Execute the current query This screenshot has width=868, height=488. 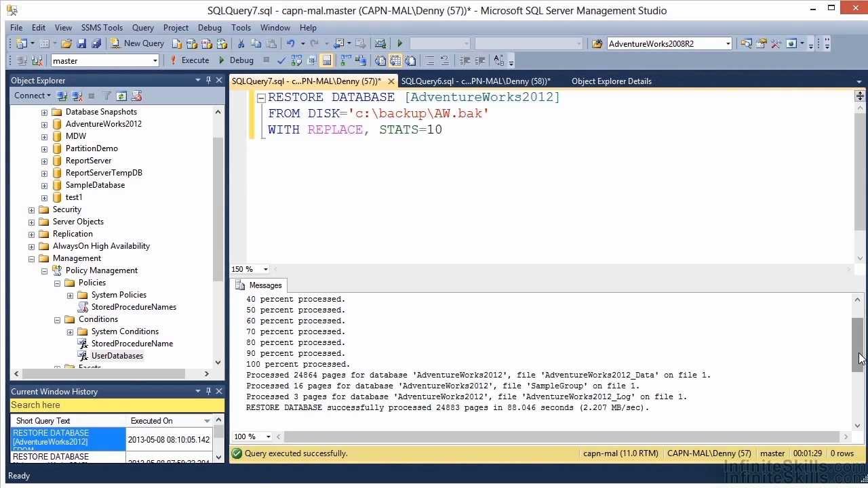tap(190, 60)
